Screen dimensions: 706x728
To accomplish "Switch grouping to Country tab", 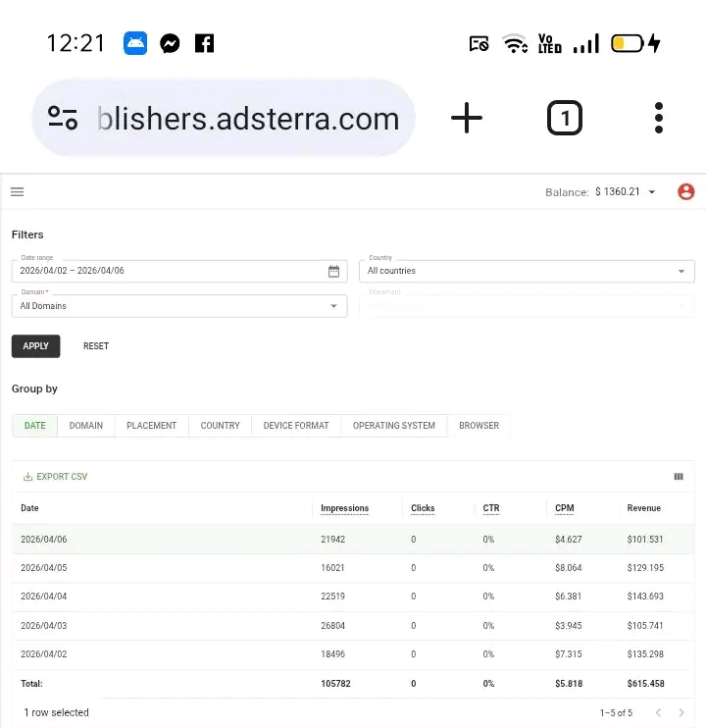I will (x=220, y=426).
